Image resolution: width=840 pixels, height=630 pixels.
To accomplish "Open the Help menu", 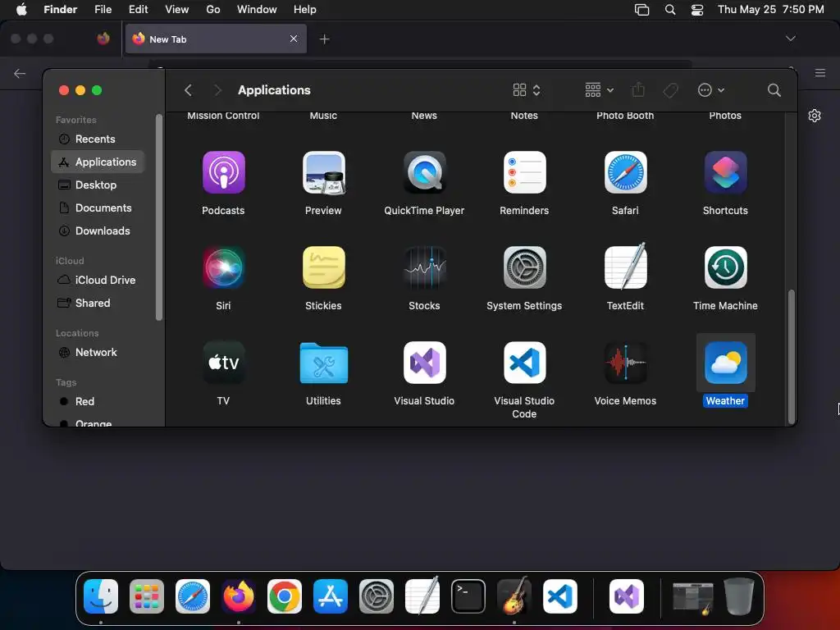I will click(x=305, y=10).
